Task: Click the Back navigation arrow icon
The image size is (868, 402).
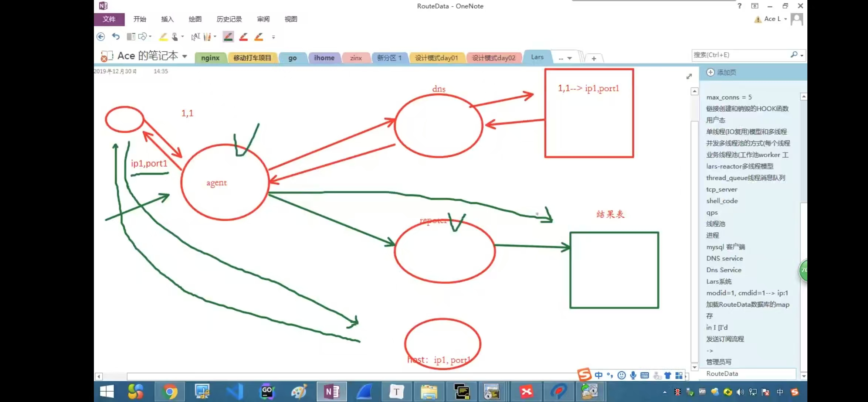Action: point(101,37)
